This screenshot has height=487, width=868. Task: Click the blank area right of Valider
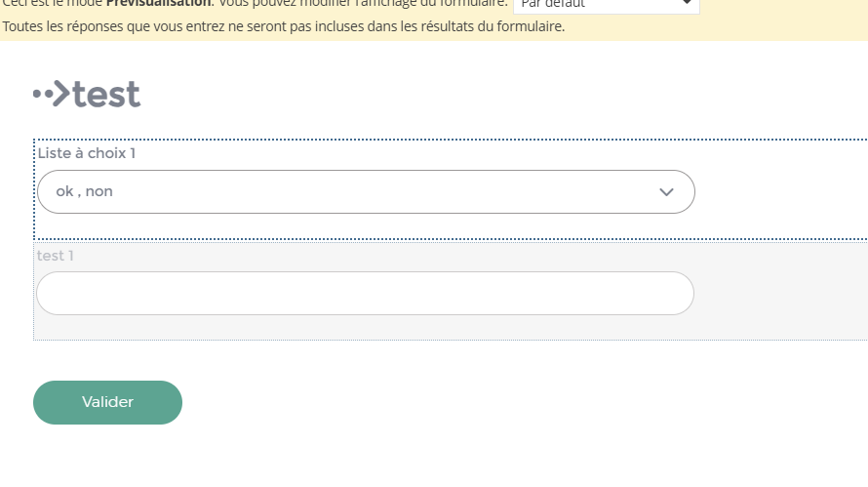[x=498, y=402]
